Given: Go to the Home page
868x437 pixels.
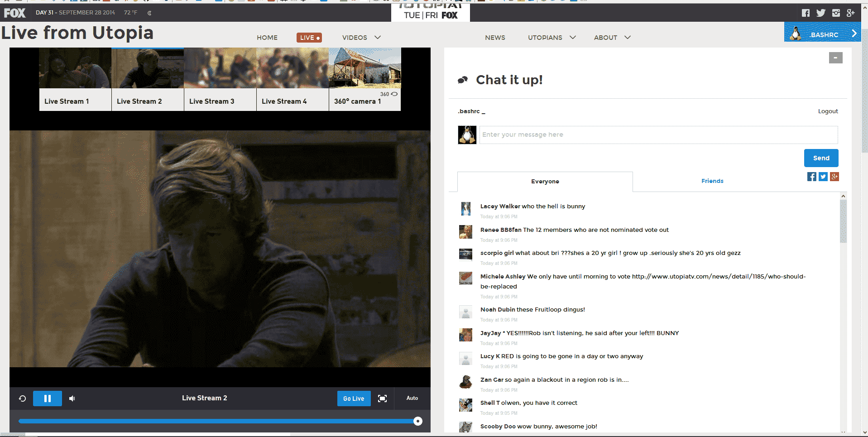Looking at the screenshot, I should (x=267, y=38).
